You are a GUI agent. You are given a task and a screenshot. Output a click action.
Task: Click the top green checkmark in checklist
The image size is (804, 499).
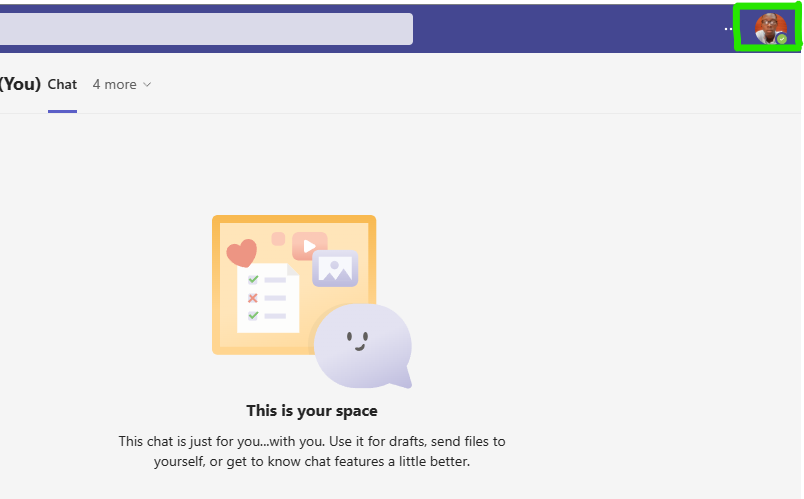click(x=253, y=280)
